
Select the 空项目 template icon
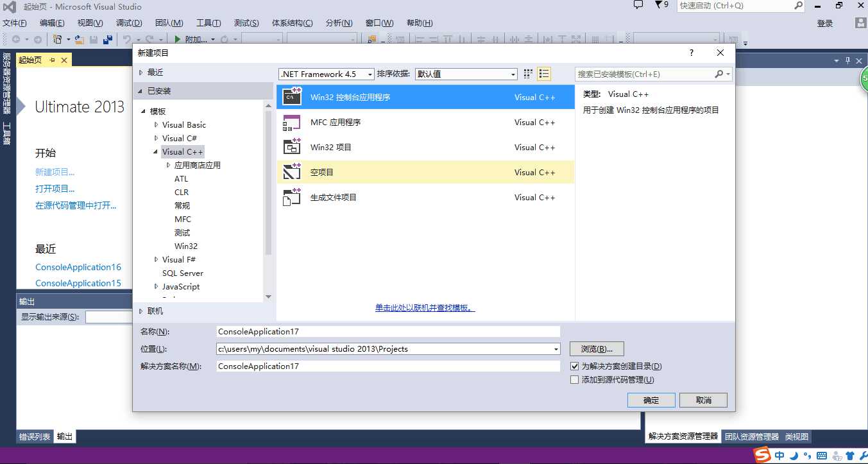click(292, 172)
